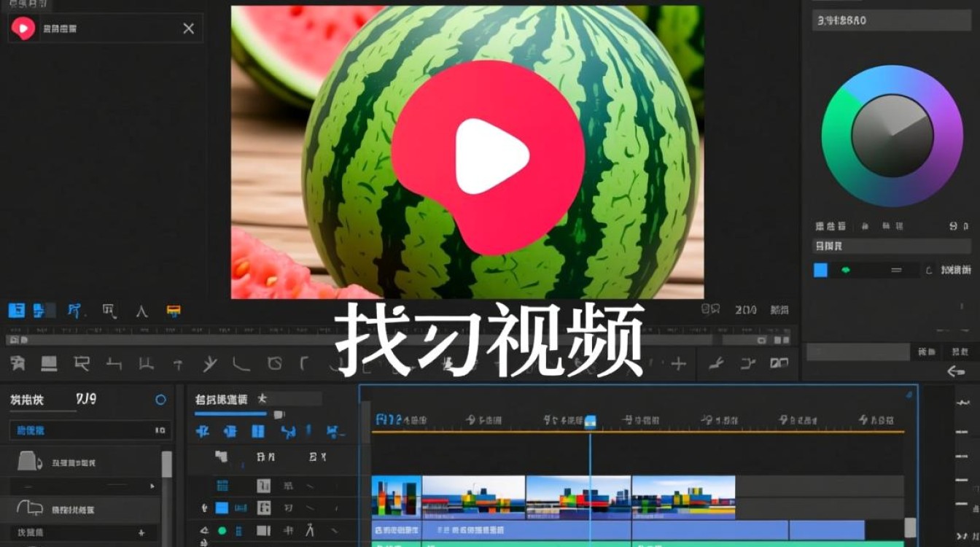This screenshot has height=547, width=980.
Task: Click the blue playhead marker on timeline ruler
Action: pos(591,422)
